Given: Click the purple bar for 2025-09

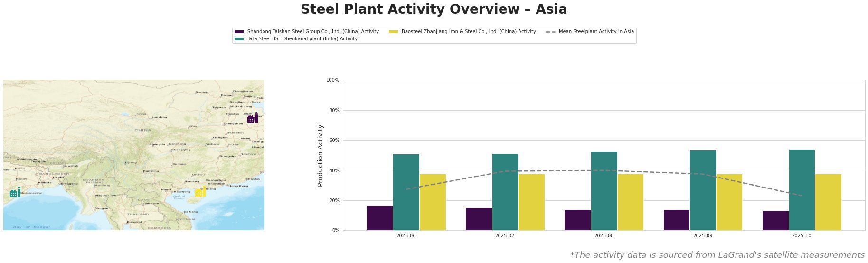Looking at the screenshot, I should [x=676, y=220].
